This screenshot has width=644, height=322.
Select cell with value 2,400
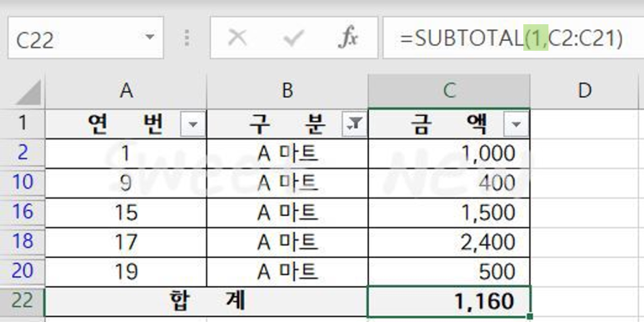[x=449, y=242]
